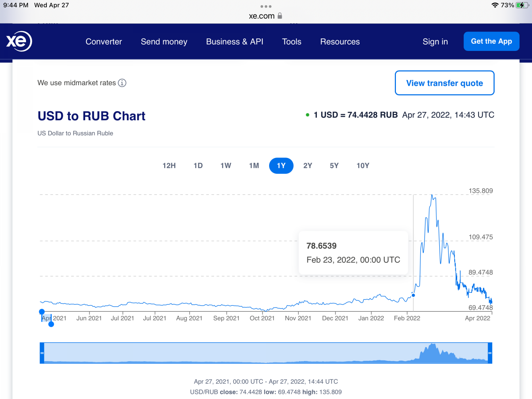The image size is (532, 399).
Task: Select the 10Y chart range
Action: 363,166
